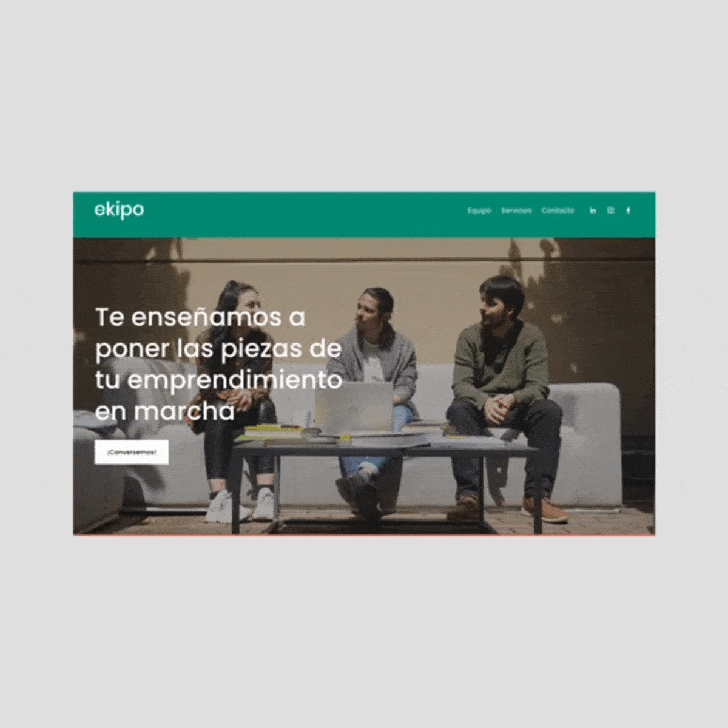Click the ekipo logo in the header
The image size is (728, 728).
click(119, 210)
